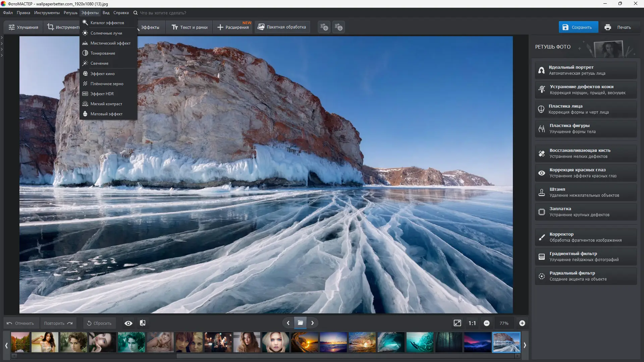Open the folder browse icon below the photo
This screenshot has height=362, width=644.
click(300, 323)
